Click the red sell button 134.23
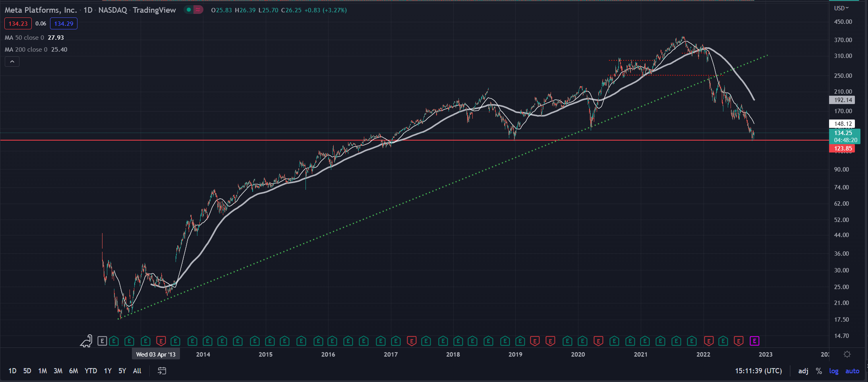The height and width of the screenshot is (382, 868). 18,23
